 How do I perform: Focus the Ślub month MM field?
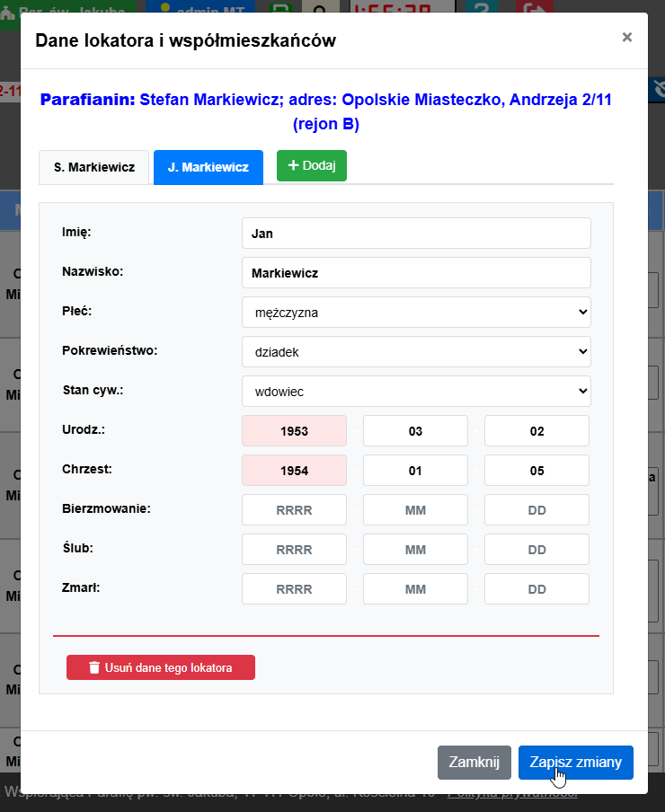pos(415,550)
